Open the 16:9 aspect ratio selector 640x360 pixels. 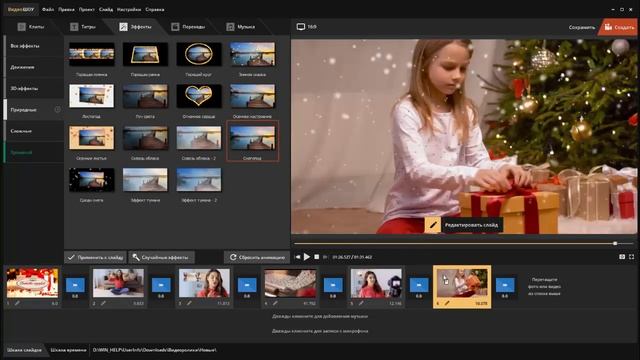307,27
